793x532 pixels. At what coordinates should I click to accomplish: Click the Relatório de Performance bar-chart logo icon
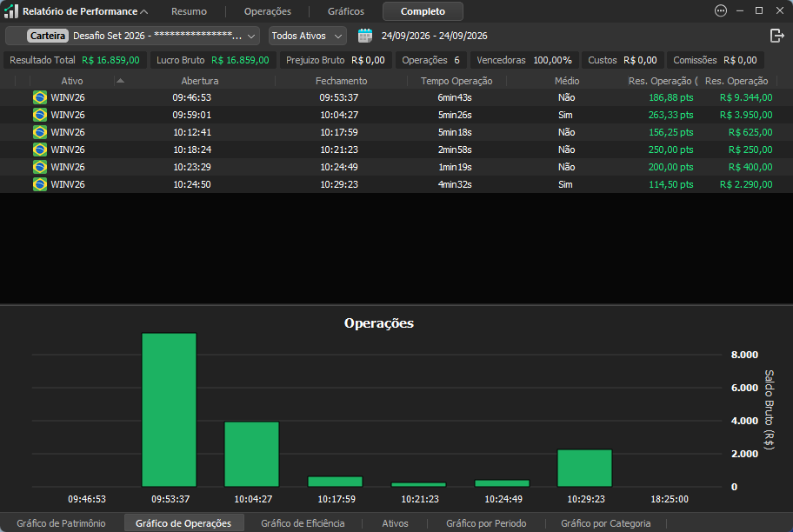click(x=10, y=11)
